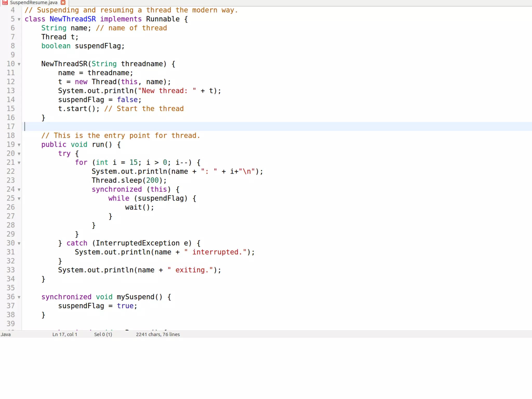The image size is (532, 399).
Task: Click line number 33 in the gutter
Action: 11,270
